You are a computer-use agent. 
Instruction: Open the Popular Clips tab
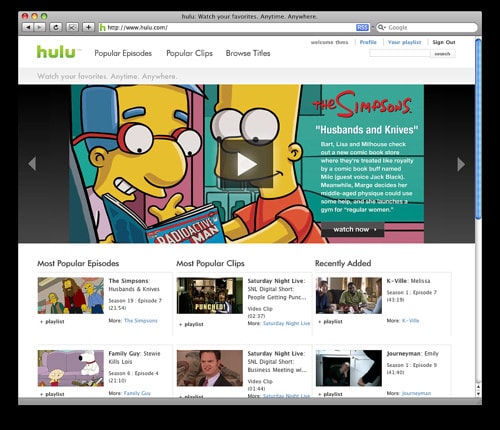[189, 53]
